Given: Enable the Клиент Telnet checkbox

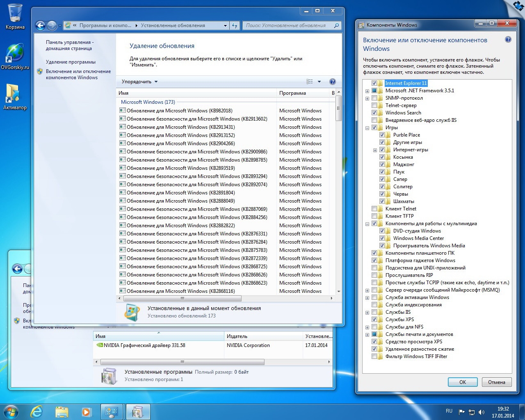Looking at the screenshot, I should pos(374,209).
